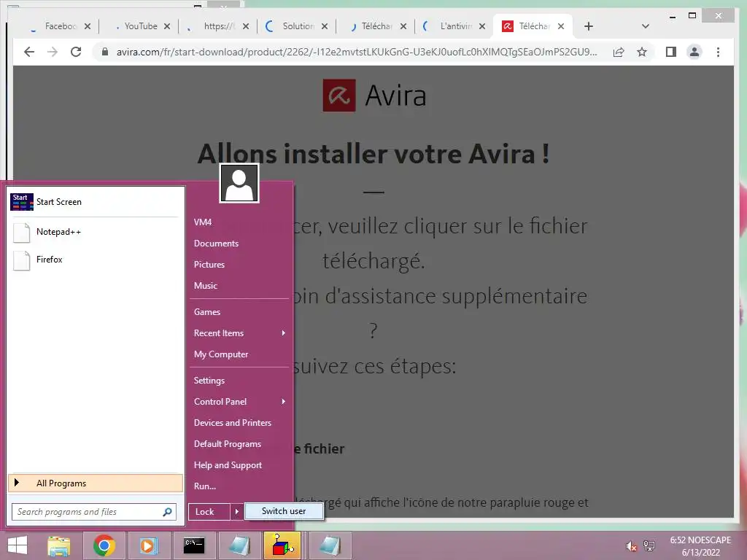Toggle the Chrome side panel icon
The width and height of the screenshot is (747, 560).
point(671,52)
